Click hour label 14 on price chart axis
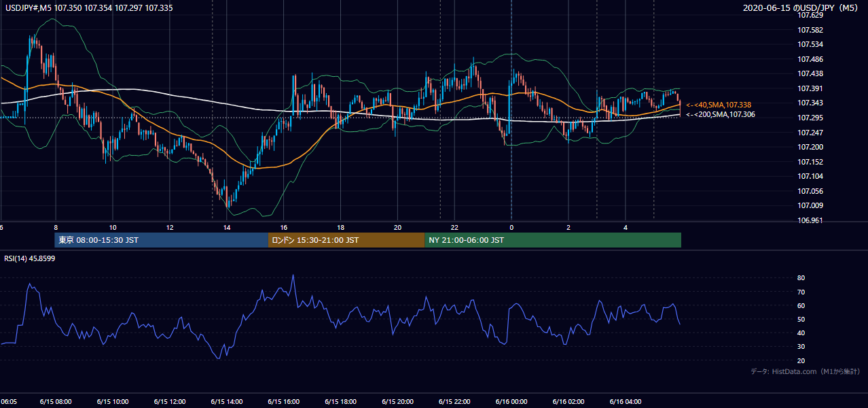This screenshot has height=408, width=868. (x=227, y=228)
